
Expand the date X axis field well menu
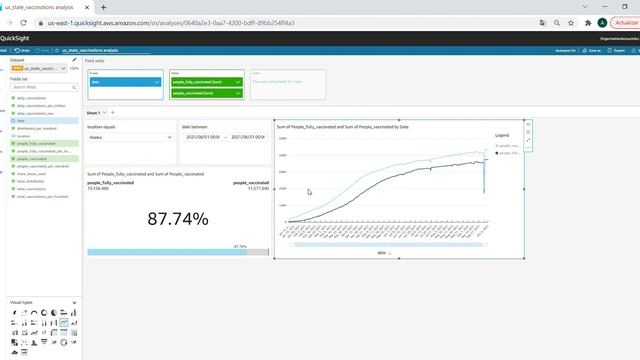(x=157, y=82)
